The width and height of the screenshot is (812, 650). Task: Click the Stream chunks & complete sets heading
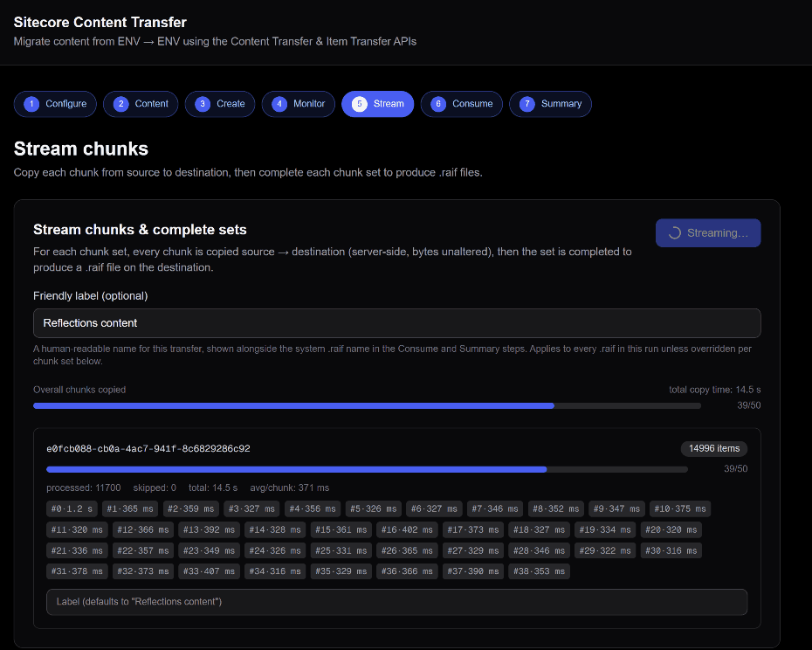pyautogui.click(x=140, y=230)
